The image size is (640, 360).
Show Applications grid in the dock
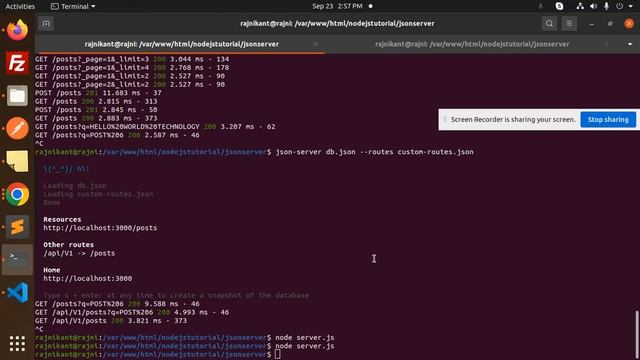[17, 343]
